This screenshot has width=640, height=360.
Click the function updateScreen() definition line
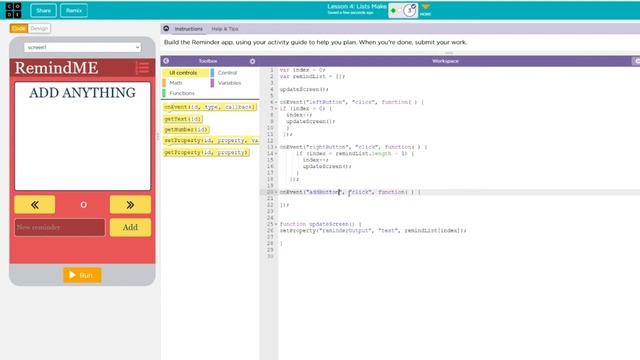[x=320, y=224]
